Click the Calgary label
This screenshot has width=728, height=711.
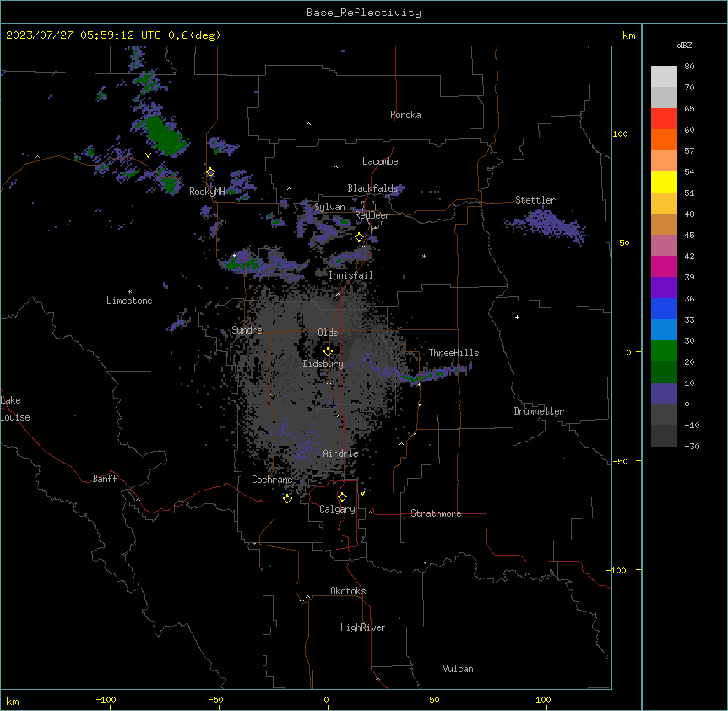337,509
